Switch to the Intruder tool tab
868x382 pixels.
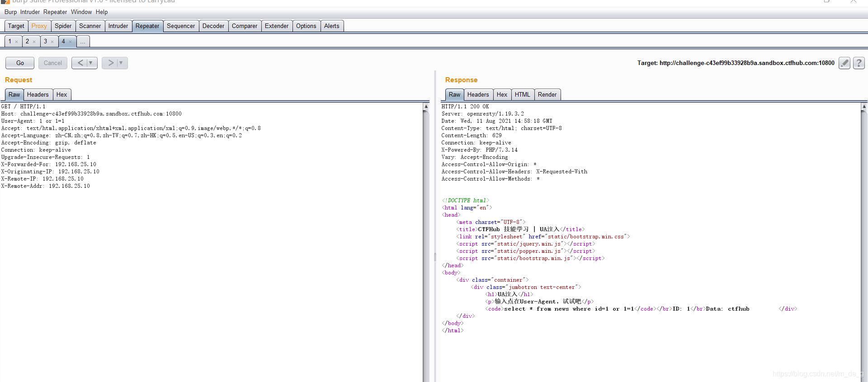(x=118, y=26)
